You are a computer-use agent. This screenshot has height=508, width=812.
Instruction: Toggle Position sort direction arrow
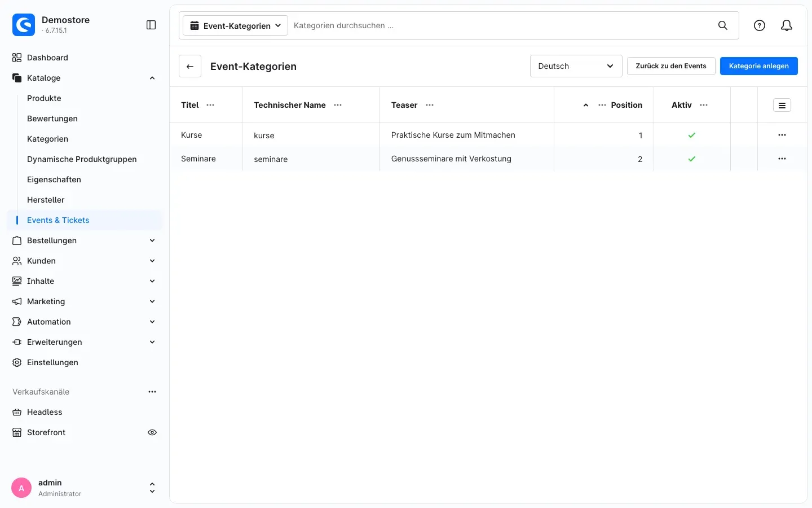click(586, 105)
